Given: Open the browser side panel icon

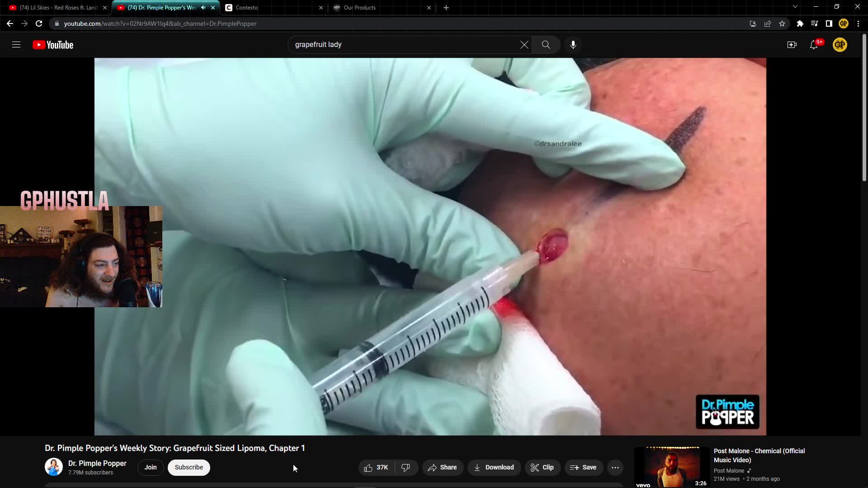Looking at the screenshot, I should pyautogui.click(x=829, y=23).
